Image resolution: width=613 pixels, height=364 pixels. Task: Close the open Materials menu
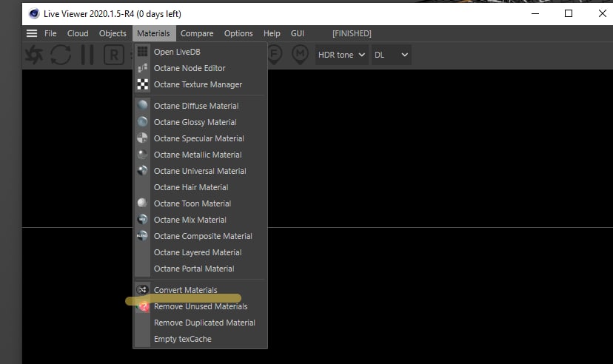(154, 33)
